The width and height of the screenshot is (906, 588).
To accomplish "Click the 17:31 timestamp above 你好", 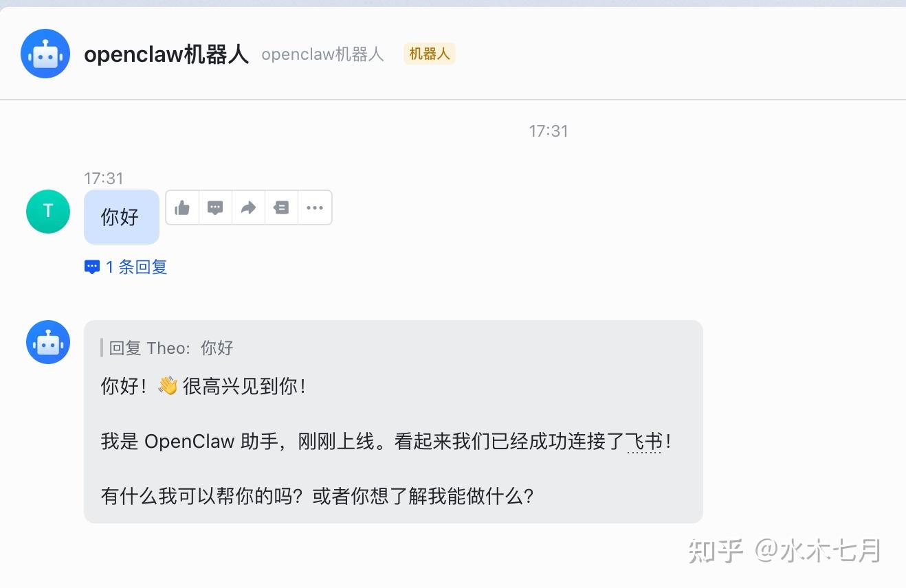I will coord(104,179).
